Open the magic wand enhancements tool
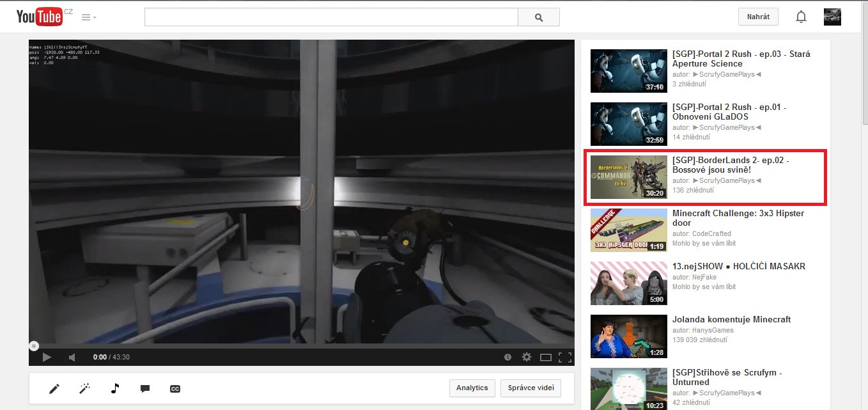868x410 pixels. [x=84, y=388]
